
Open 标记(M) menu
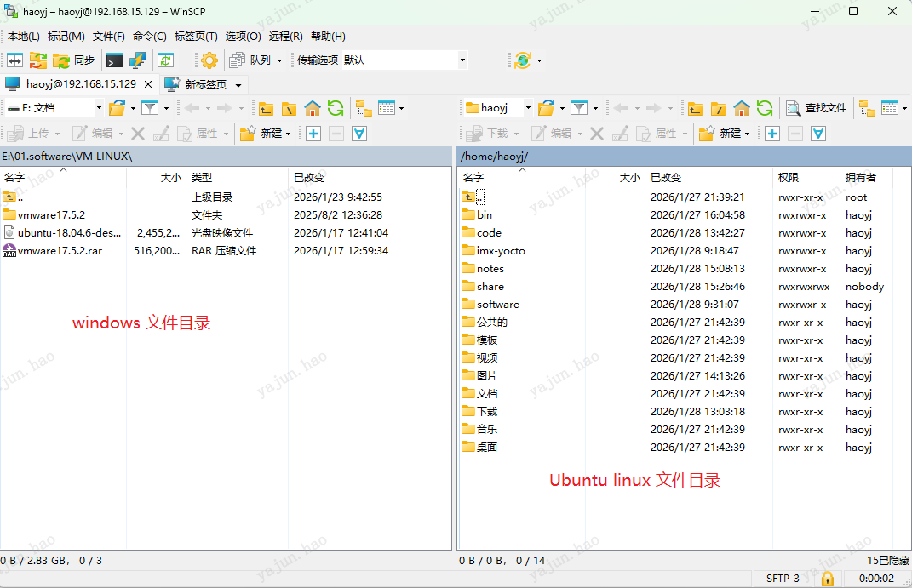click(66, 36)
